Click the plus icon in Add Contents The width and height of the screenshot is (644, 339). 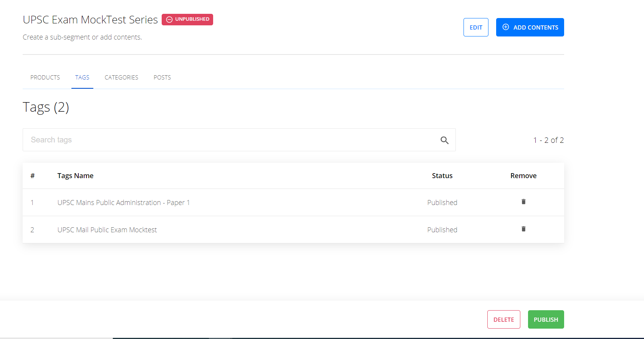click(x=506, y=27)
